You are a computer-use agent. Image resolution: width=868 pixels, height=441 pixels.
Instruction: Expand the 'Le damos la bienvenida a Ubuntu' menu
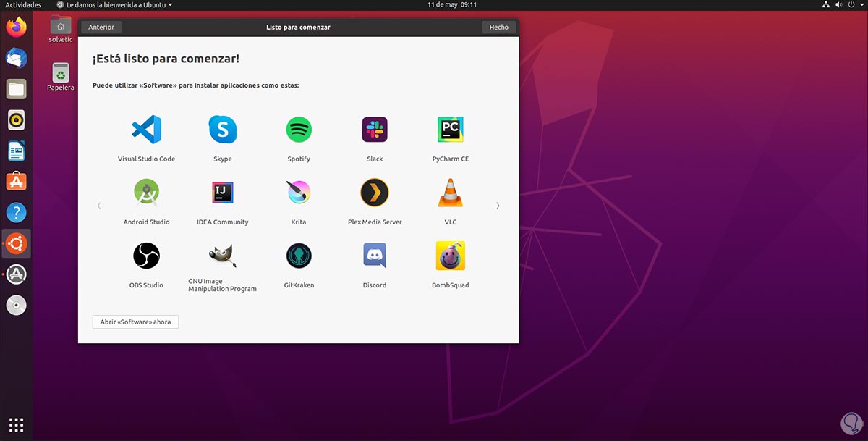pyautogui.click(x=114, y=4)
